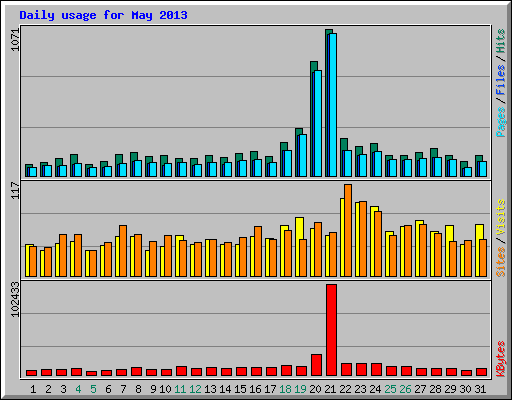Viewport: 512px width, 400px height.
Task: Click day 12 on the x-axis
Action: click(195, 389)
